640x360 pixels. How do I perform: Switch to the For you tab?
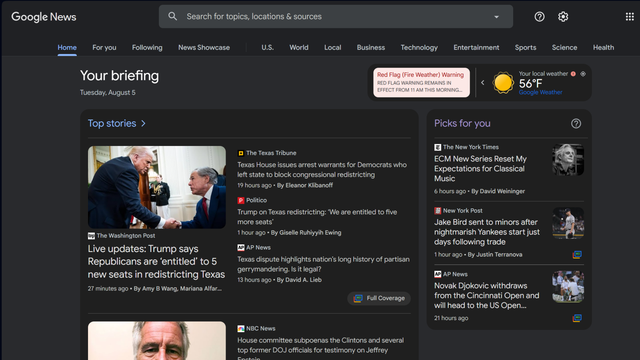pos(104,47)
